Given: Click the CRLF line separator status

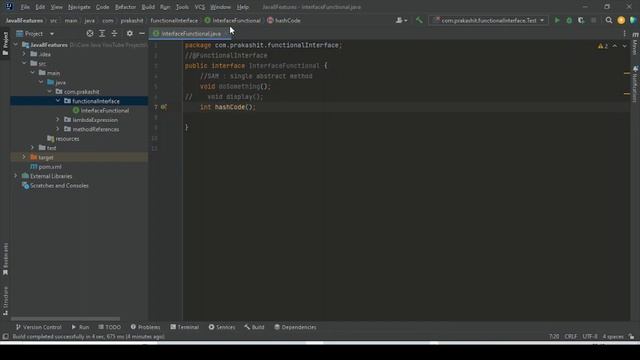Looking at the screenshot, I should click(x=571, y=336).
